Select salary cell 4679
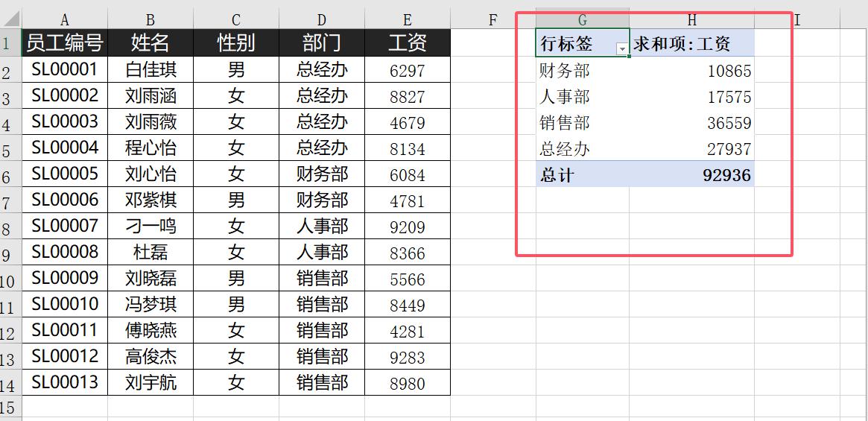The height and width of the screenshot is (421, 868). [408, 122]
